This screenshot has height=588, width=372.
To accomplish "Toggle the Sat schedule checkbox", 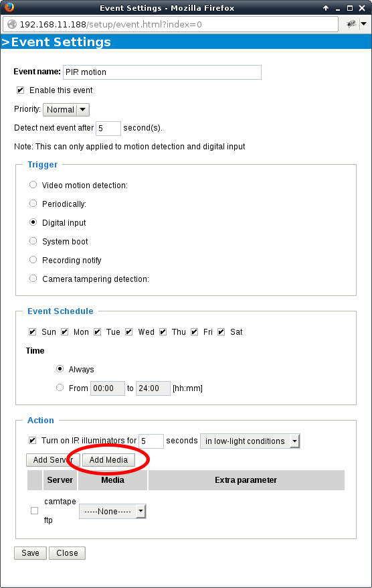I will point(221,332).
